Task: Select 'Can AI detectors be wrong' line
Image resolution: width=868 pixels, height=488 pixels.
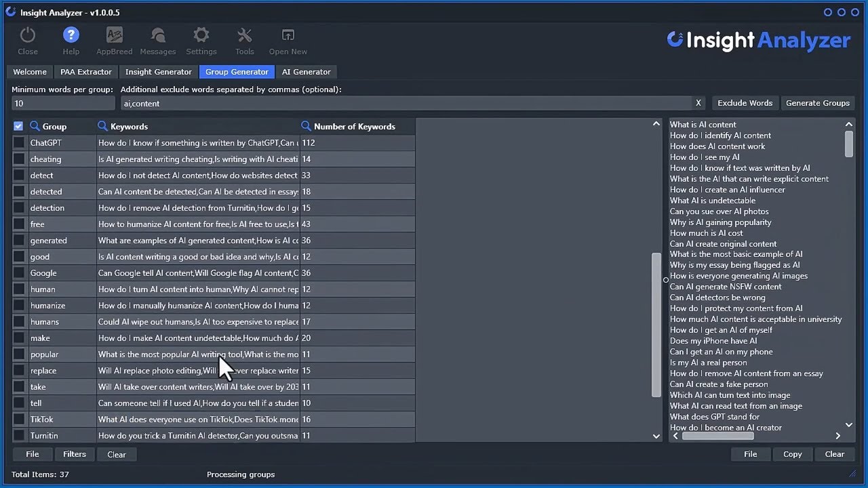Action: [x=717, y=298]
